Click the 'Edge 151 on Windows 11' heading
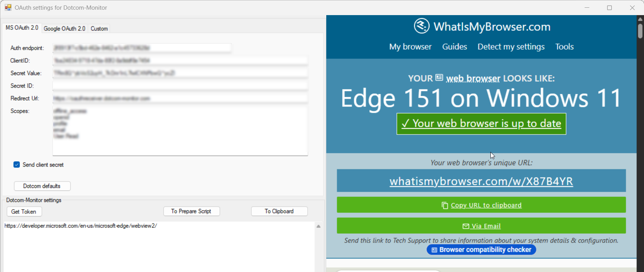 pyautogui.click(x=481, y=98)
